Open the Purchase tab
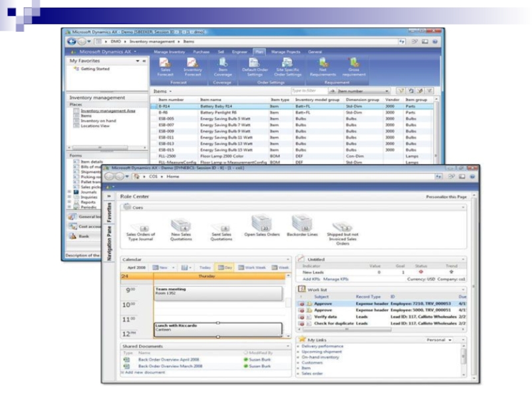Image resolution: width=532 pixels, height=399 pixels. click(201, 52)
